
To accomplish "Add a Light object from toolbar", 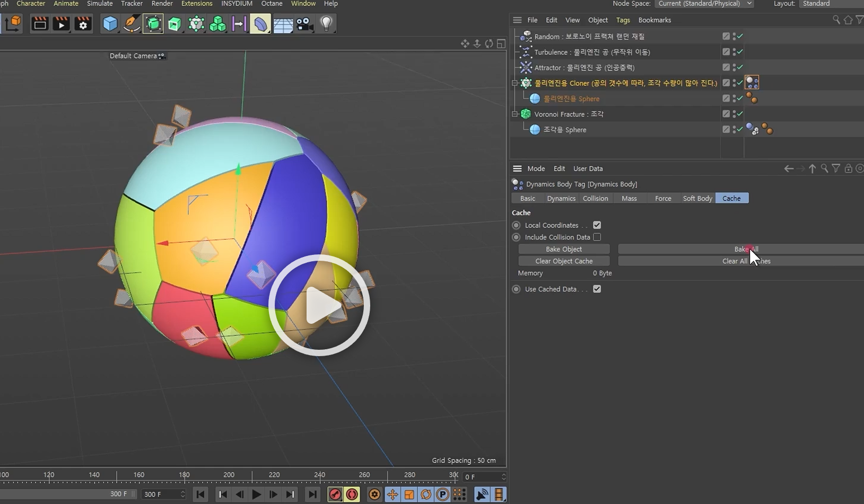I will coord(326,24).
